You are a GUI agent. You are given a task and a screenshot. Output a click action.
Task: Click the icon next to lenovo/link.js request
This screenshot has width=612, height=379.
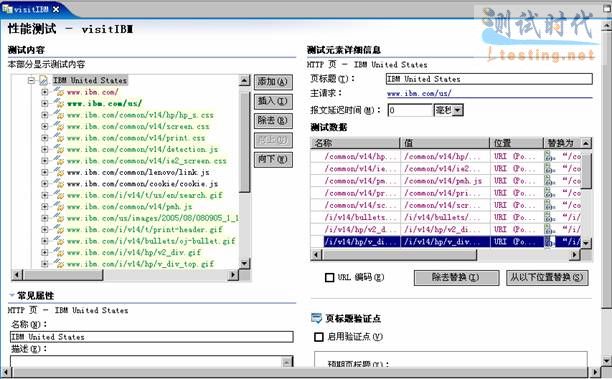tap(59, 172)
